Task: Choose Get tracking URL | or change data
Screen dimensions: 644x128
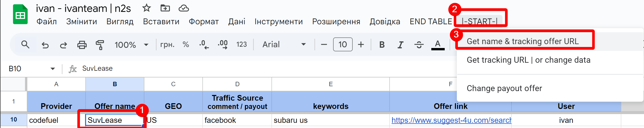Action: point(550,60)
